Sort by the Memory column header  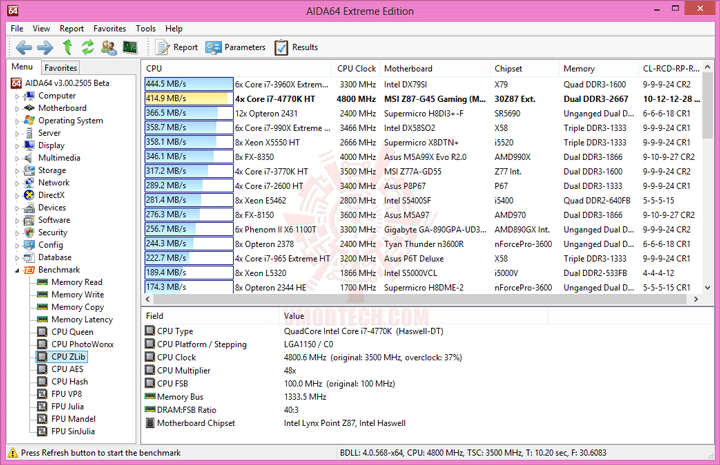click(x=599, y=68)
